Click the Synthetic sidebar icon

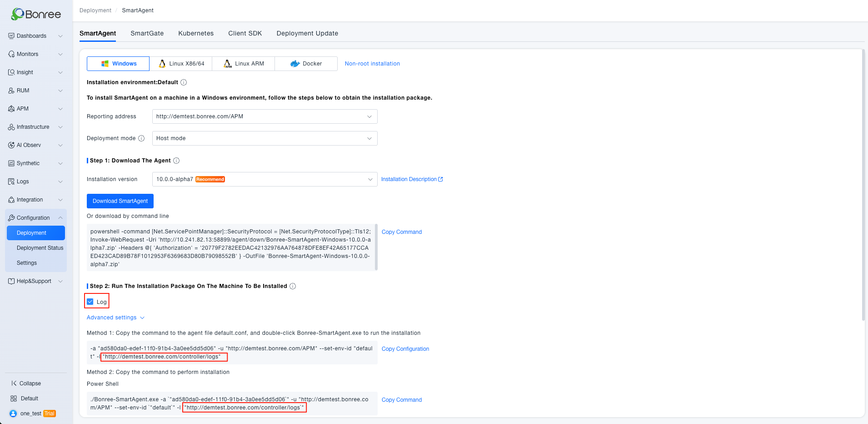11,163
